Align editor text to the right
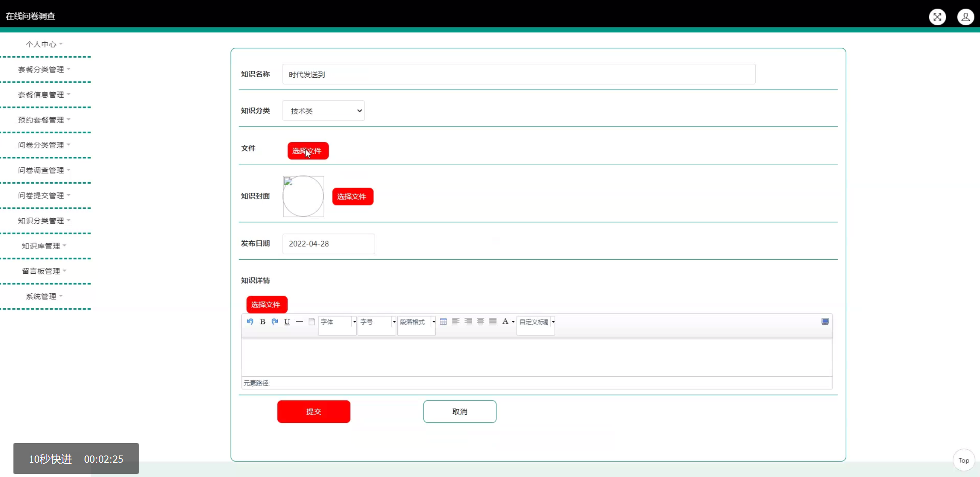Image resolution: width=980 pixels, height=477 pixels. tap(468, 322)
